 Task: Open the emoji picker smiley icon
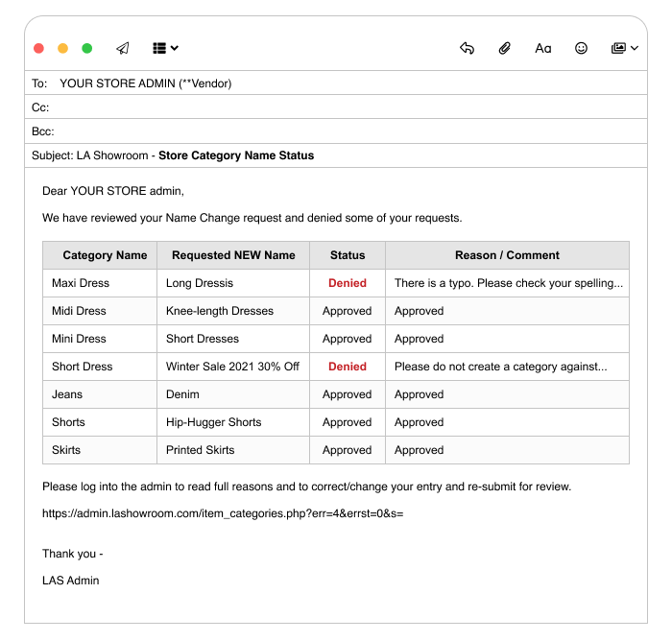[x=581, y=48]
